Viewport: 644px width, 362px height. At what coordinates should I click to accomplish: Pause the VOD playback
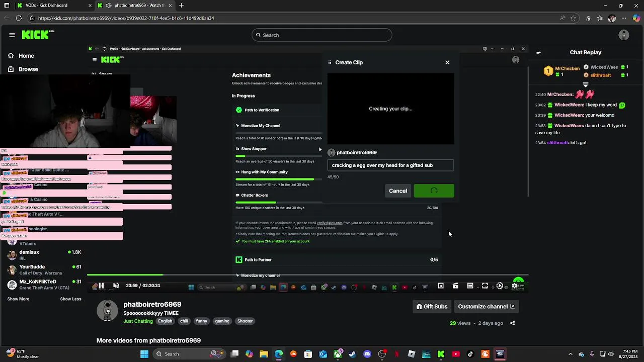tap(101, 286)
